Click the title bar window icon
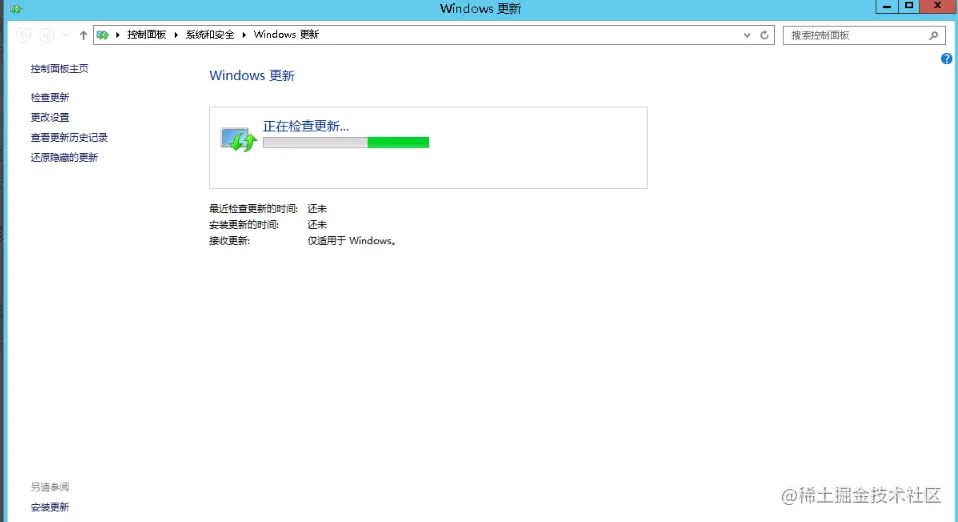This screenshot has height=522, width=958. pos(16,9)
